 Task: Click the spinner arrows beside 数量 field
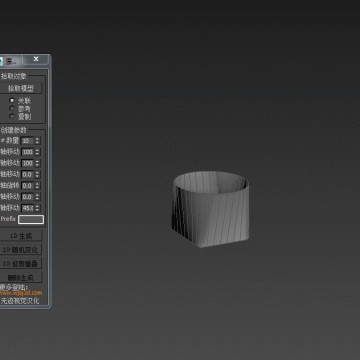(37, 141)
